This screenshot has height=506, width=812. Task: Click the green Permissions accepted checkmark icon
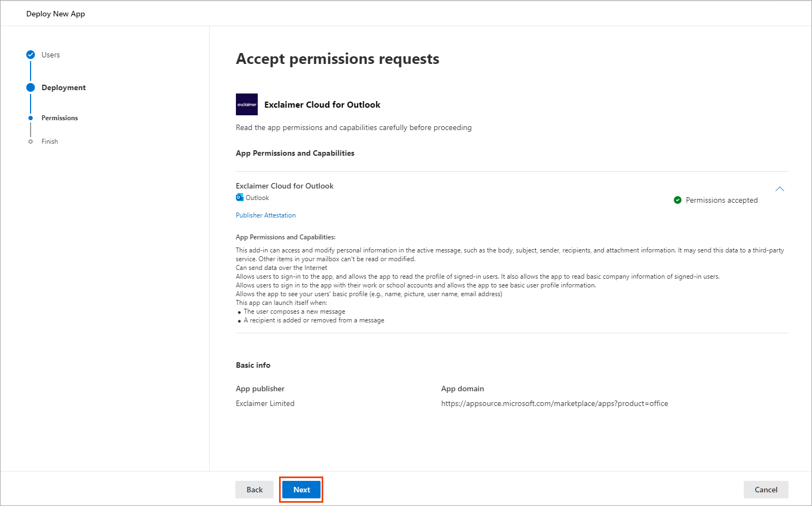pyautogui.click(x=678, y=200)
